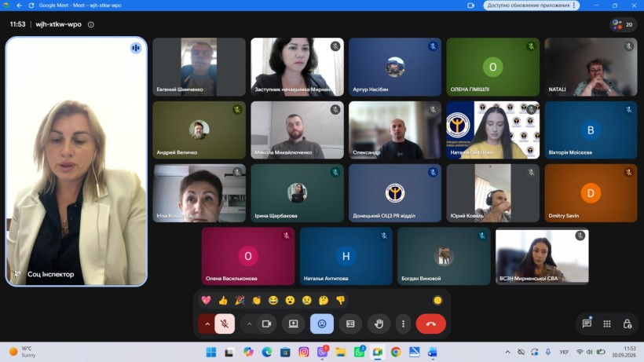Open audio settings arrow next to microphone
Screen dimensions: 644x362
click(207, 324)
